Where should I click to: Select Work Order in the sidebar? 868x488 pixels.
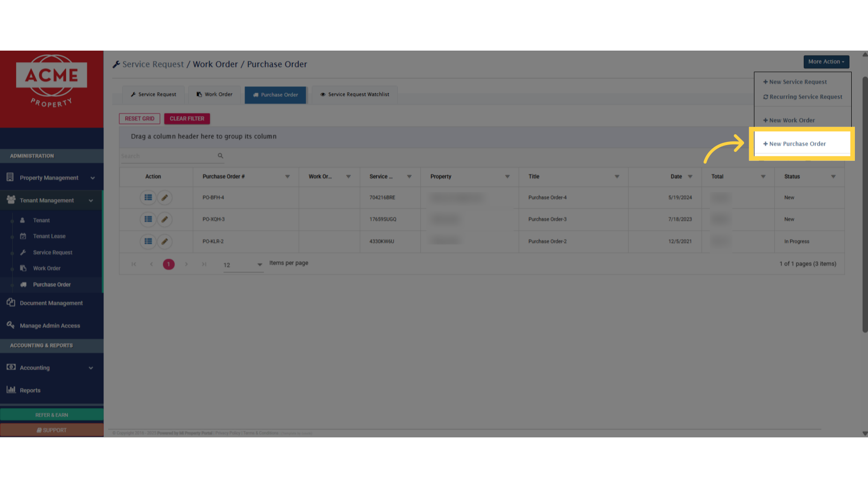[47, 268]
